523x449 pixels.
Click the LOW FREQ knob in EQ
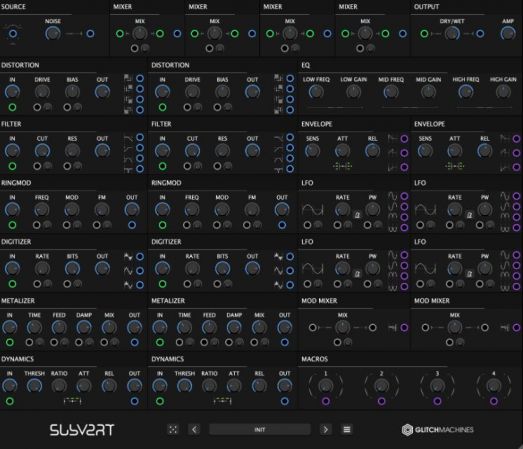click(316, 92)
